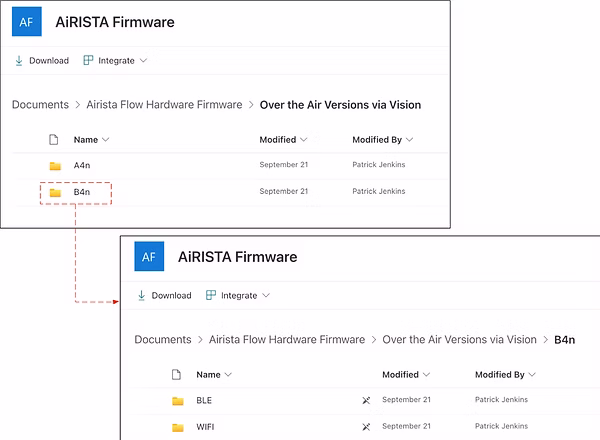Click Download in the lower window toolbar

[x=164, y=295]
